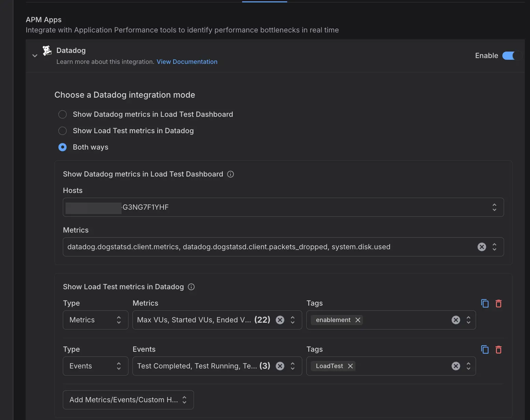Click info icon beside Show Datadog metrics heading
This screenshot has height=420, width=530.
231,174
